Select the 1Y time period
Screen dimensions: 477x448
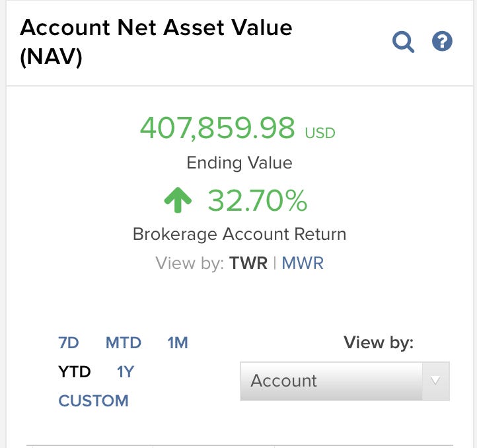coord(126,371)
